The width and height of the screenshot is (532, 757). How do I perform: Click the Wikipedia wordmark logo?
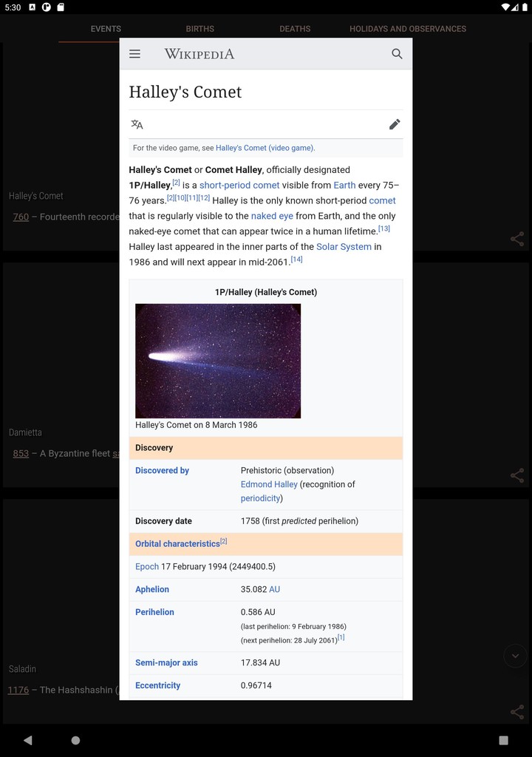[x=199, y=53]
